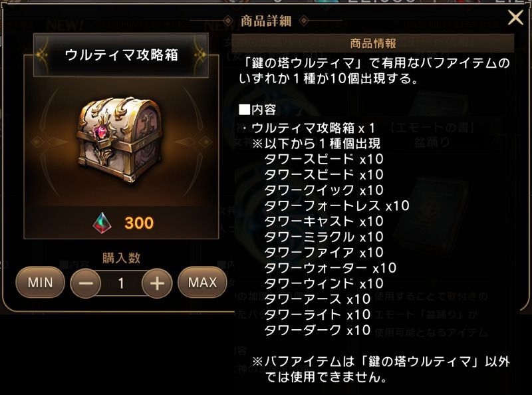
Task: Click the purchase quantity field showing 1
Action: pos(121,283)
